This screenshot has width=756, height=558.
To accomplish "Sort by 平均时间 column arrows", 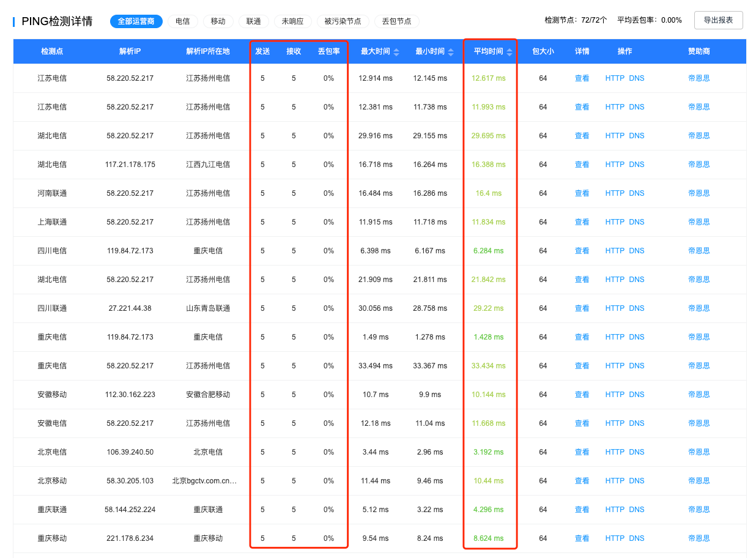I will (x=509, y=52).
